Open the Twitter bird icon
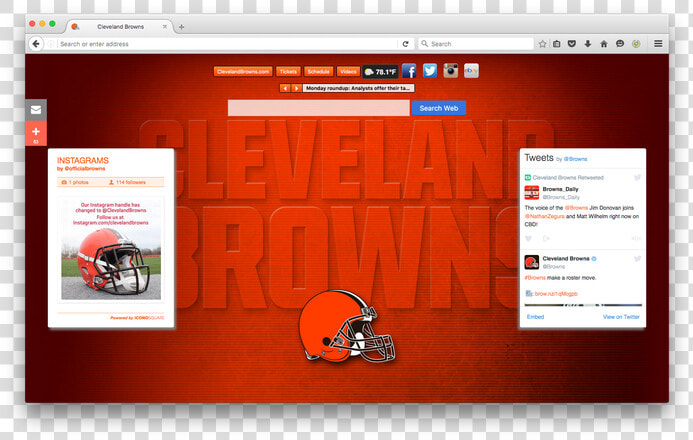This screenshot has height=440, width=693. point(430,71)
